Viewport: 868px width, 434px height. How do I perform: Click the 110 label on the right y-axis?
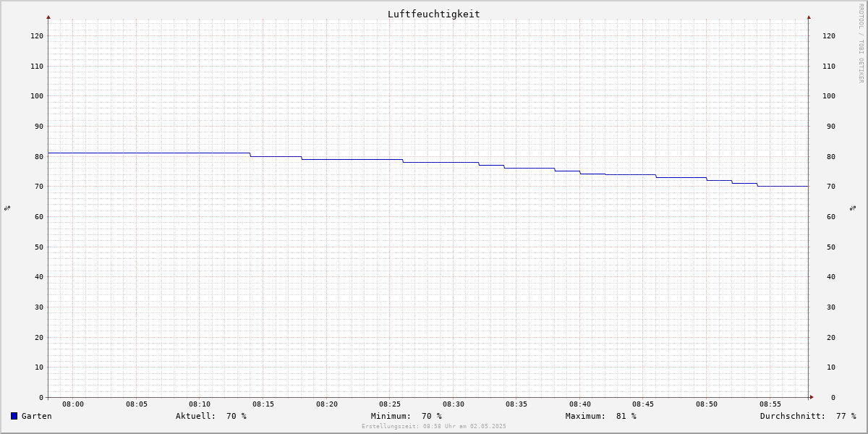click(829, 66)
